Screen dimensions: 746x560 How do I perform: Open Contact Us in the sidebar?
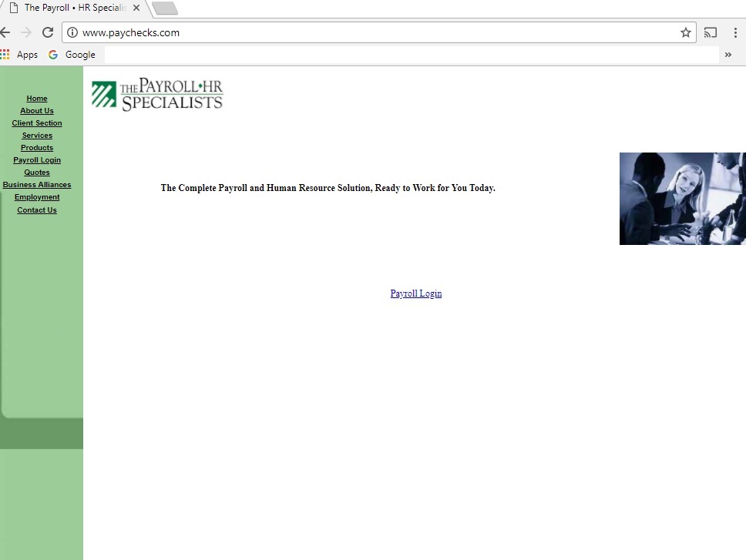(37, 210)
